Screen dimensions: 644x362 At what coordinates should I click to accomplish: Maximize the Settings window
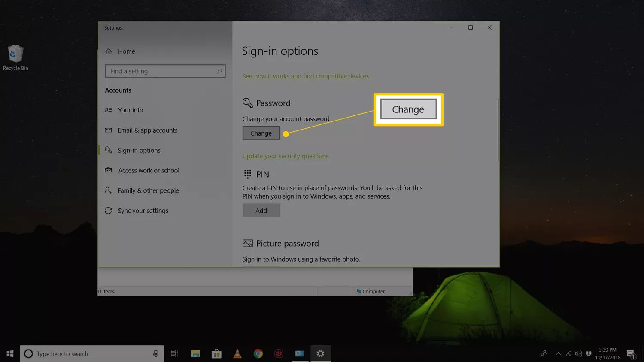[471, 27]
